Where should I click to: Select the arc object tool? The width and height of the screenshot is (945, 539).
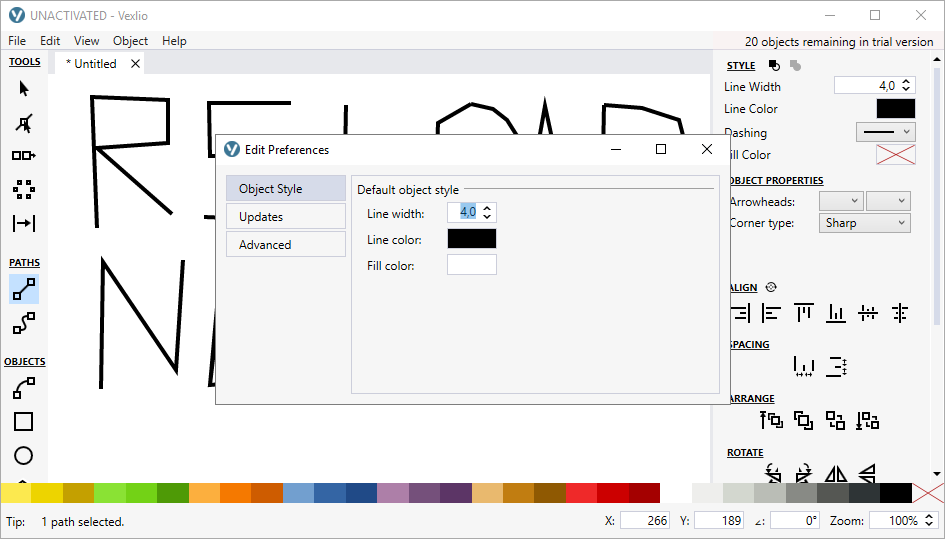click(24, 388)
